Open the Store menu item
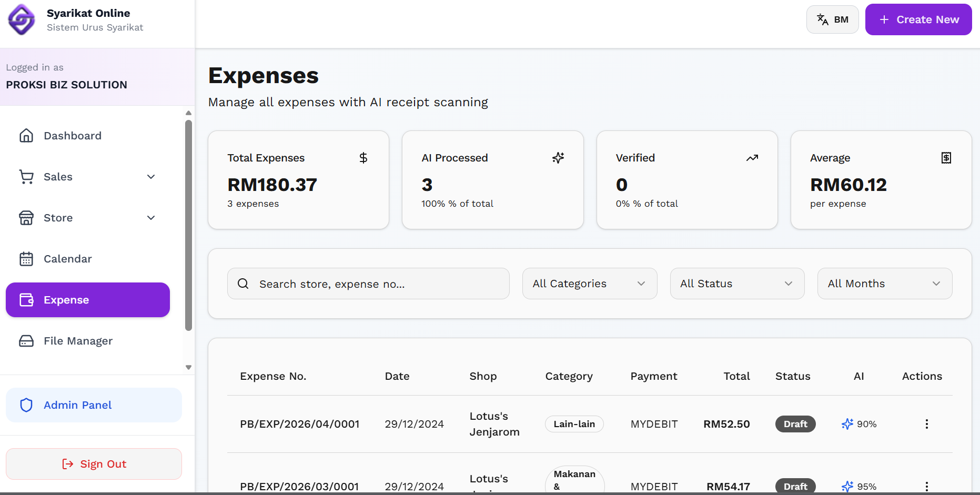The image size is (980, 495). 88,218
